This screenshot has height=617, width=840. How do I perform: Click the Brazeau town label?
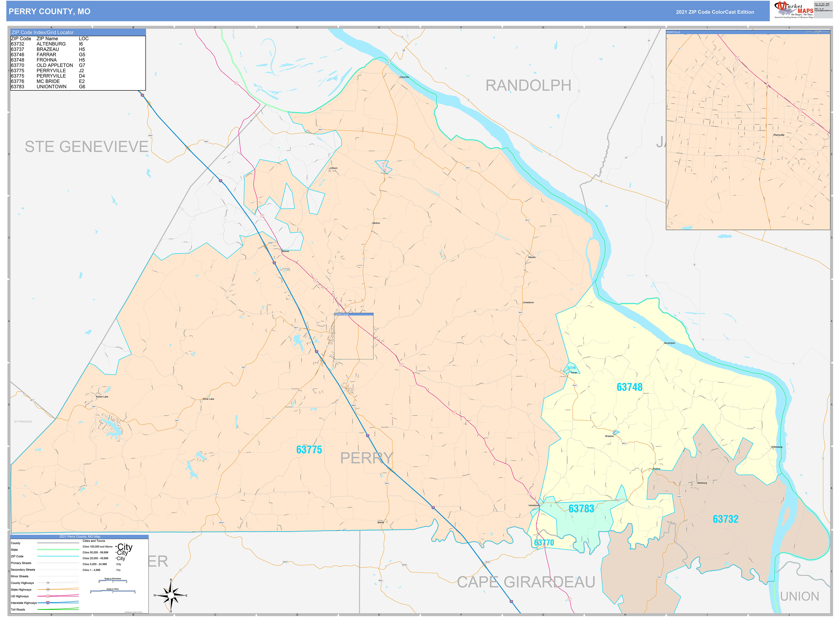tap(609, 436)
